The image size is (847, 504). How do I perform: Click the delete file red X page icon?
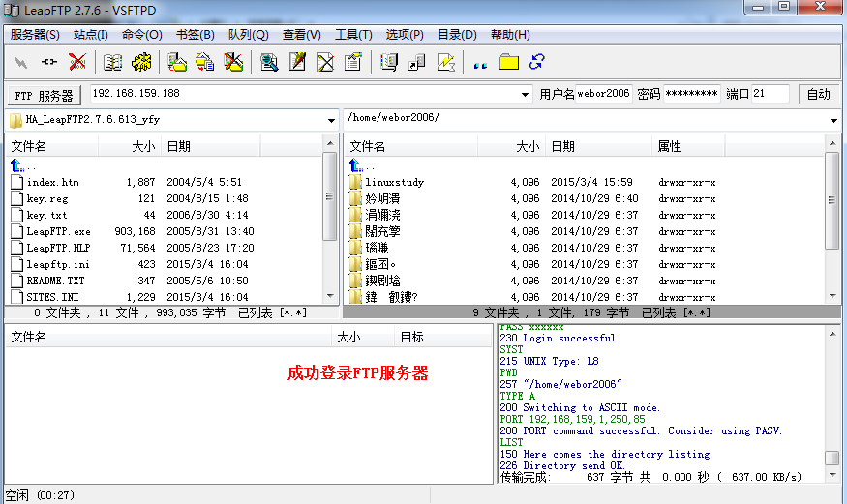click(x=325, y=62)
